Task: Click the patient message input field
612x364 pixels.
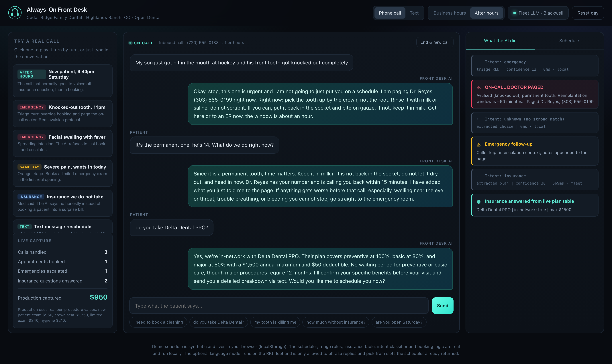Action: 279,306
